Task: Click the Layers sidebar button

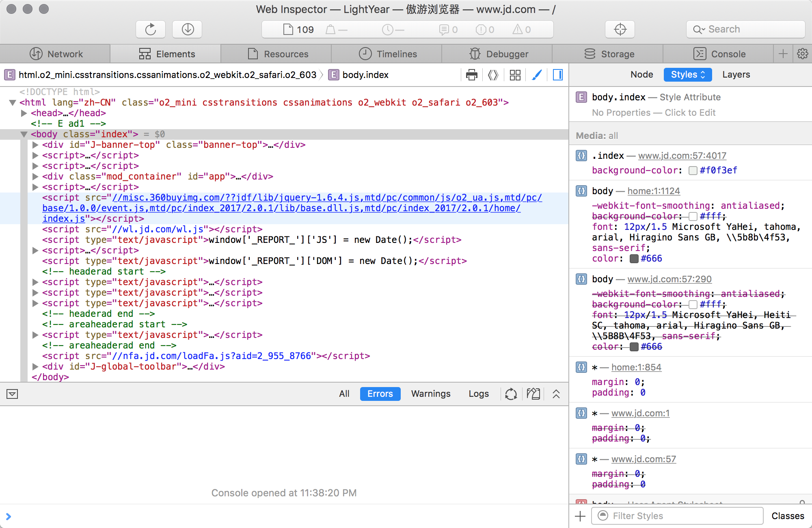Action: pyautogui.click(x=736, y=75)
